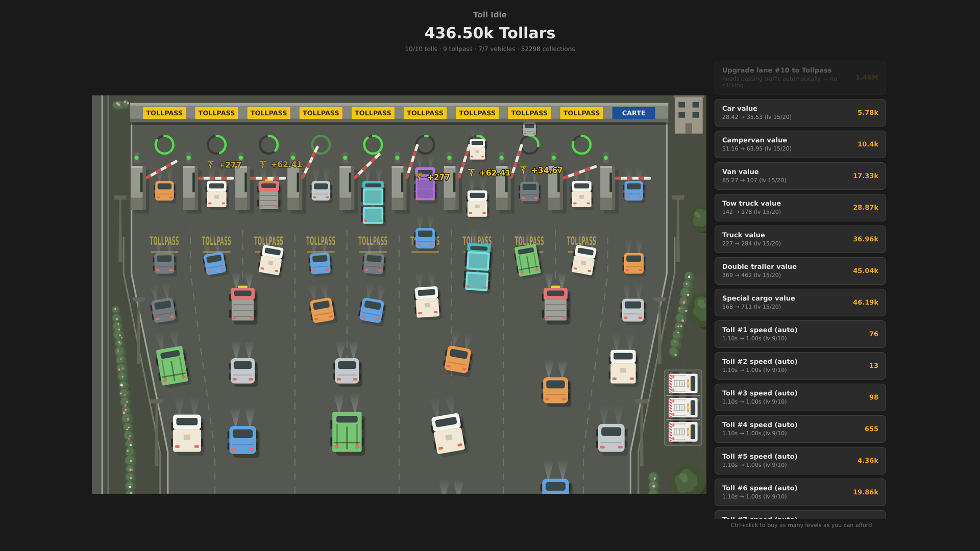The height and width of the screenshot is (551, 980).
Task: Click the blue car at the CARTE lane booth
Action: (x=633, y=191)
